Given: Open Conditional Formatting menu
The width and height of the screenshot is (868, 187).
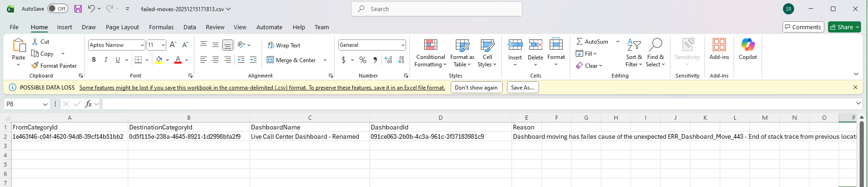Looking at the screenshot, I should click(x=430, y=53).
